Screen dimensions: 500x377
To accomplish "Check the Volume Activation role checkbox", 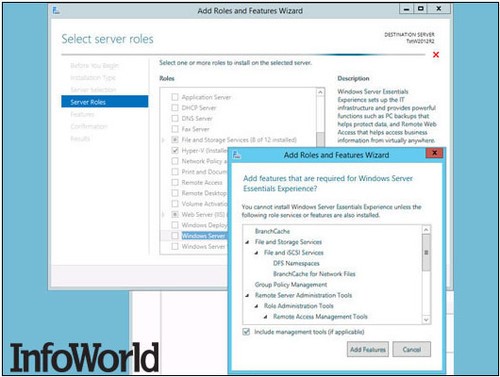I will point(175,204).
